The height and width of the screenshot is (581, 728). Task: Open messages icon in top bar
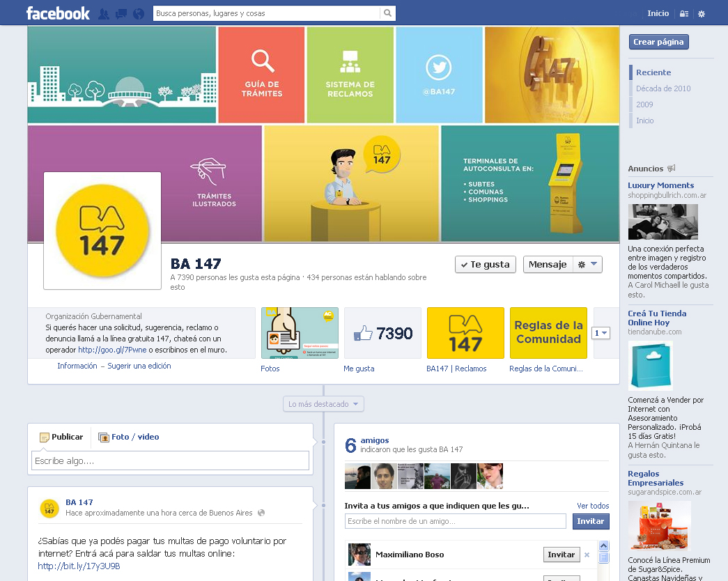point(121,14)
